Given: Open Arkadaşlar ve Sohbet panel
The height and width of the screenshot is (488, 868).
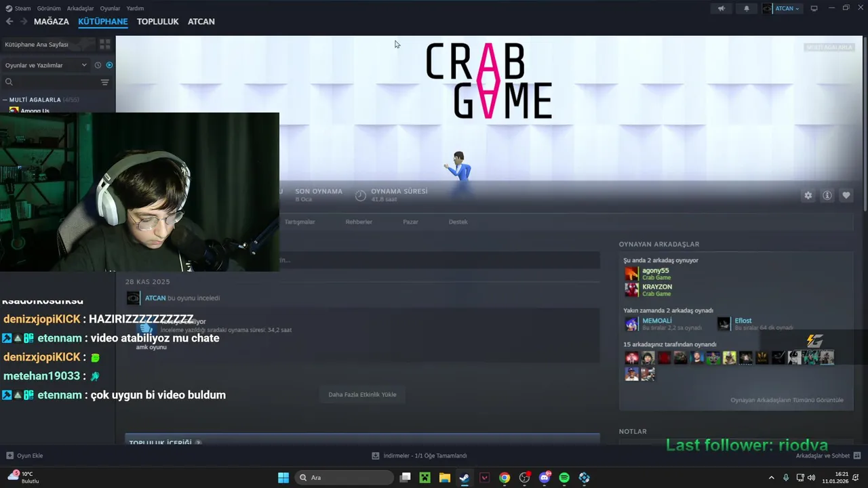Looking at the screenshot, I should 828,455.
